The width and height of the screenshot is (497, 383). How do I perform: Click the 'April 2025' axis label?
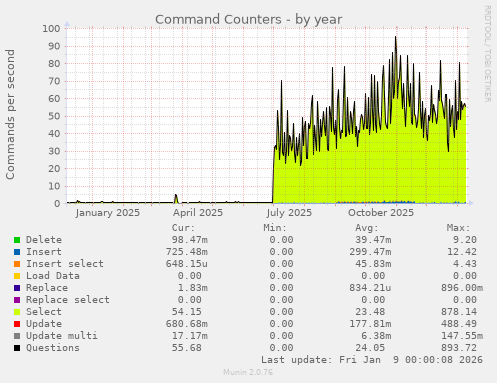click(198, 213)
